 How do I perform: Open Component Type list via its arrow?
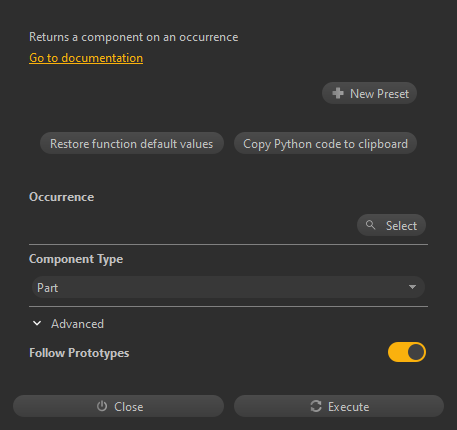[x=412, y=287]
